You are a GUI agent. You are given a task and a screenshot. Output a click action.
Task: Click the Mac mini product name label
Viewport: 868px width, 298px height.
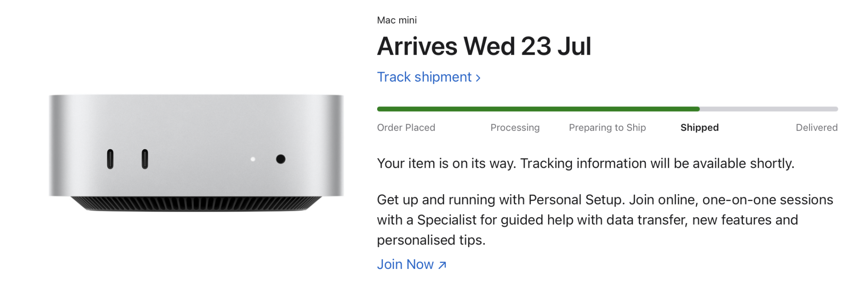pyautogui.click(x=396, y=20)
